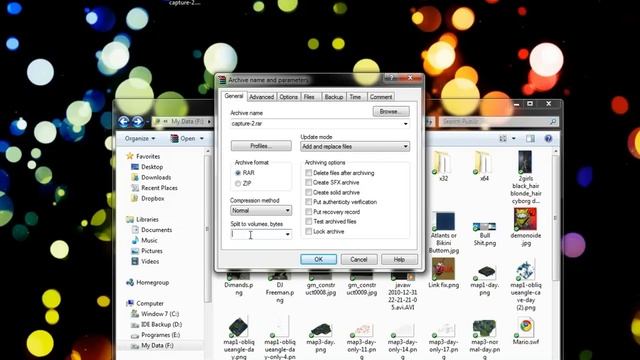This screenshot has height=360, width=640.
Task: Switch to the Advanced tab
Action: point(261,97)
